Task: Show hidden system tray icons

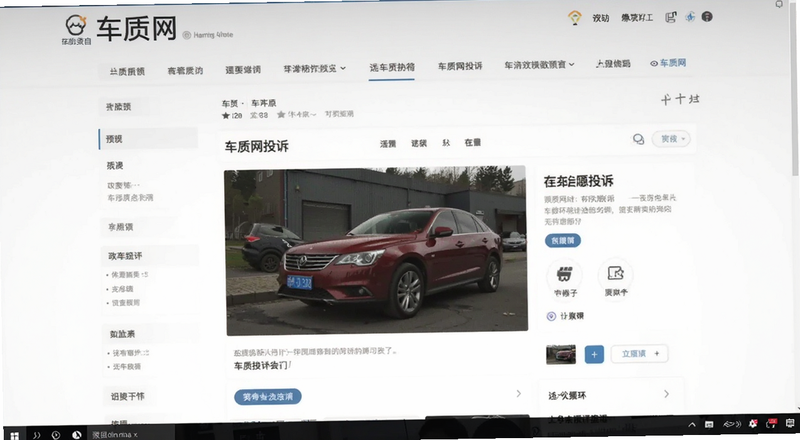Action: tap(692, 424)
